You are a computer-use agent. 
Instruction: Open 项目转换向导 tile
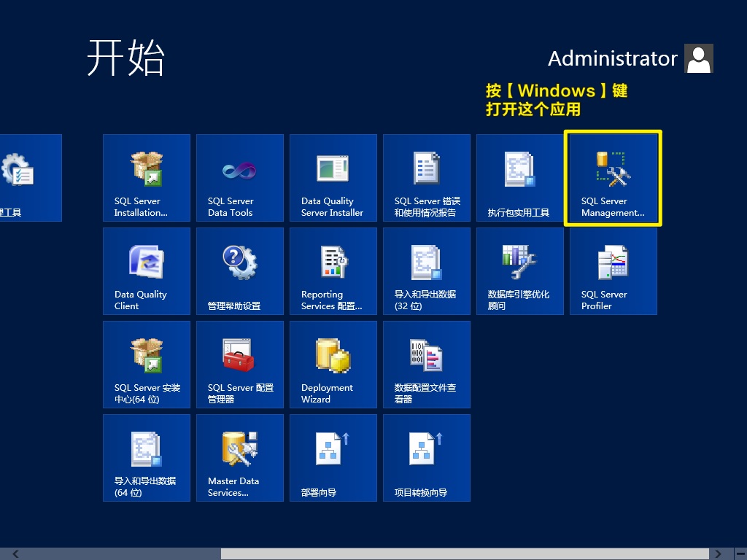(427, 458)
